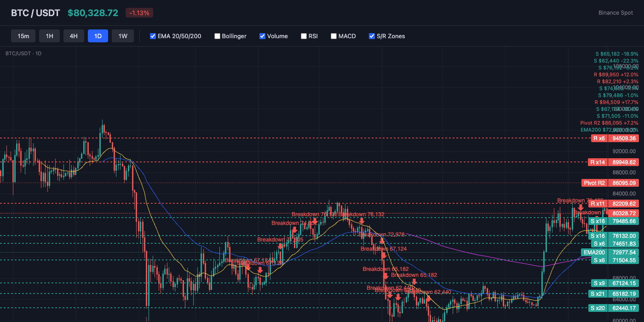
Task: Click the $80,328.72 header price
Action: coord(93,13)
